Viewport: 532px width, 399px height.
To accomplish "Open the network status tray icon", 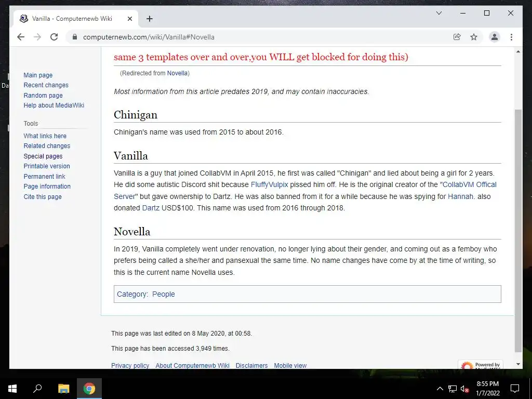I will 453,389.
